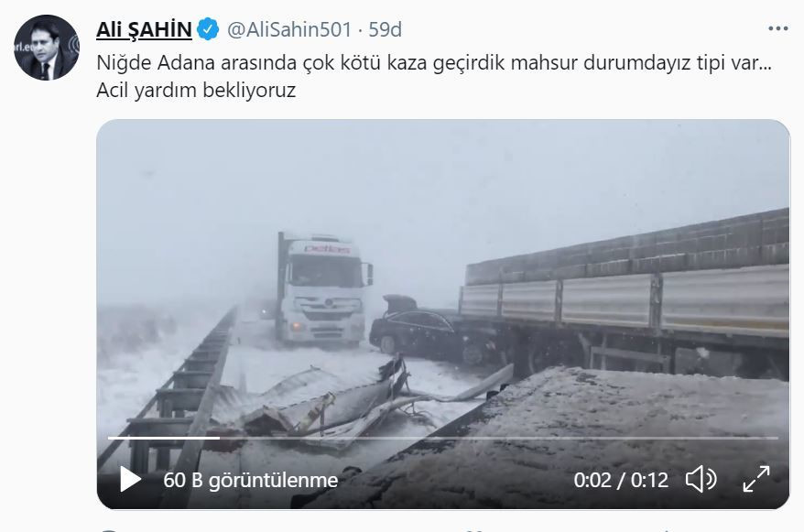Play the tweet video
The image size is (804, 532).
pyautogui.click(x=130, y=479)
